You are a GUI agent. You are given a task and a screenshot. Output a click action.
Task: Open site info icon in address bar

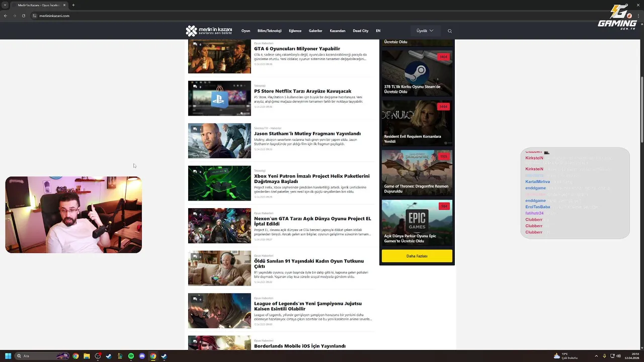[x=35, y=16]
